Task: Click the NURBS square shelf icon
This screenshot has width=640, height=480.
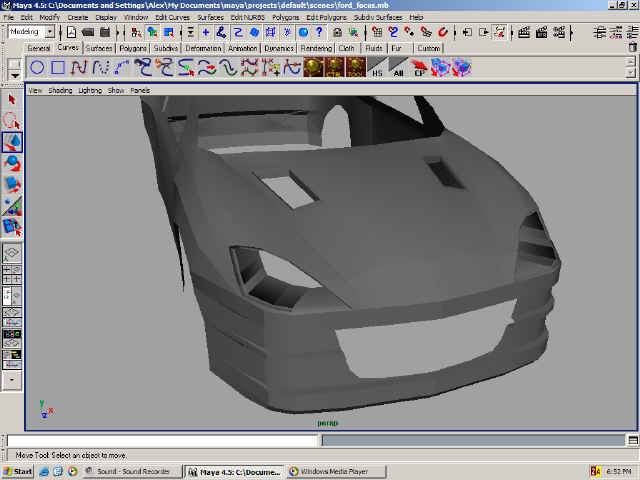Action: [58, 68]
